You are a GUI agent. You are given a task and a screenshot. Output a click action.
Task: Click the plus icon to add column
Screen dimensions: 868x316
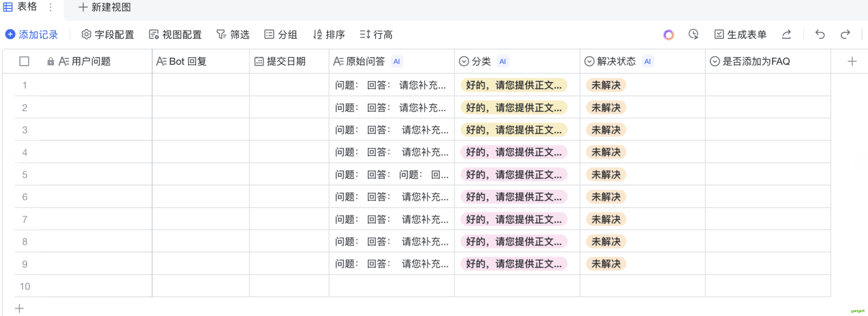coord(852,61)
